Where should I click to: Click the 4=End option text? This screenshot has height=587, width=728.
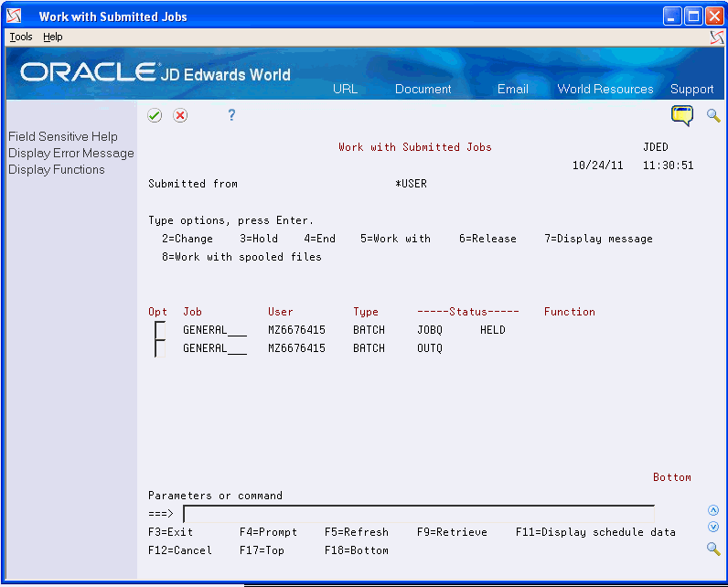(319, 239)
